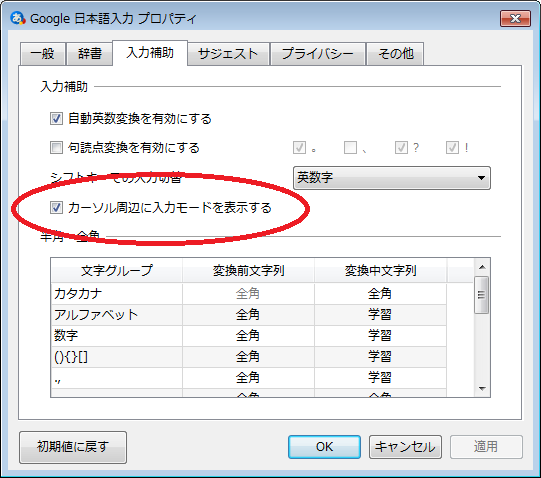Go to the プライバシー tab

[318, 54]
